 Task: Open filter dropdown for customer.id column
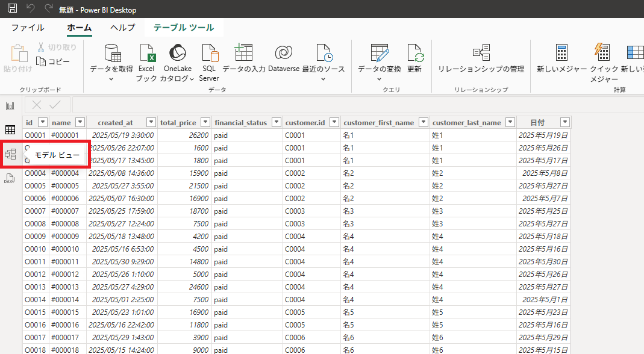334,122
